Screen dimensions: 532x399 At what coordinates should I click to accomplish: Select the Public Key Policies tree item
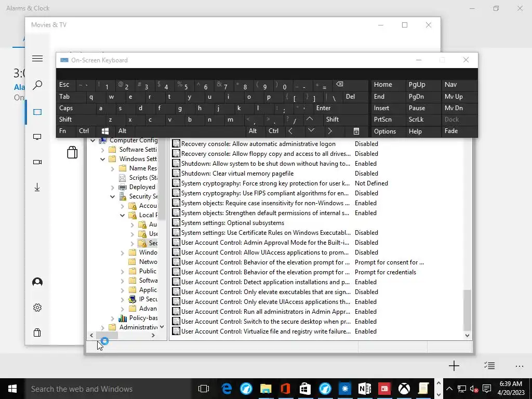coord(143,271)
